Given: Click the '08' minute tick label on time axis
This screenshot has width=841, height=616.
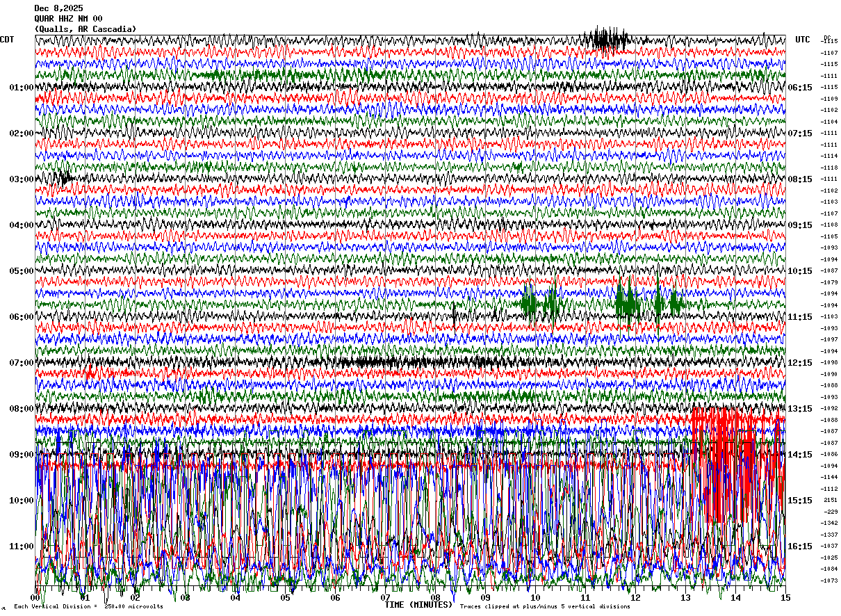Looking at the screenshot, I should (436, 598).
